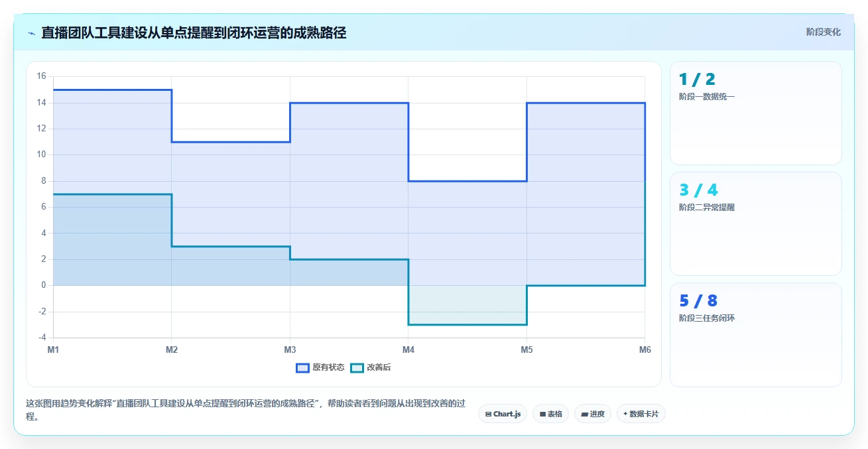This screenshot has width=868, height=449.
Task: Click the 阶段一数据统一 caption text
Action: pyautogui.click(x=707, y=97)
